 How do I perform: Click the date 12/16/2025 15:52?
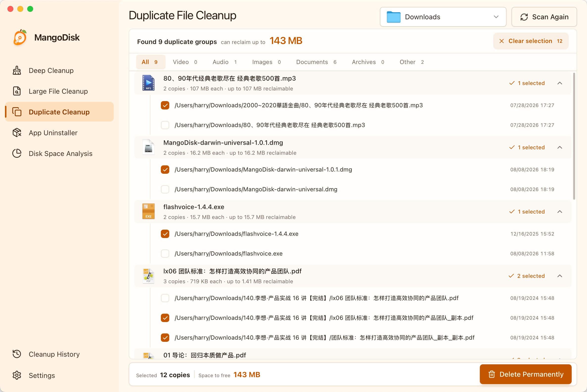pos(532,234)
